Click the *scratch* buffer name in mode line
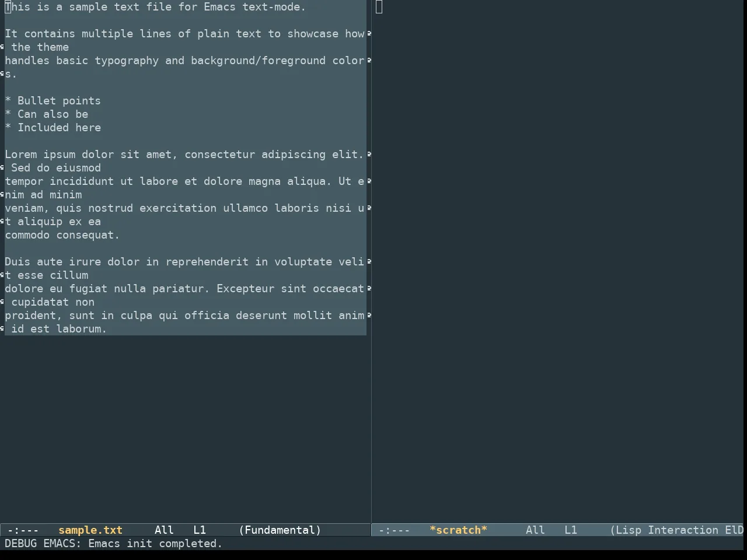This screenshot has height=560, width=747. pyautogui.click(x=458, y=530)
